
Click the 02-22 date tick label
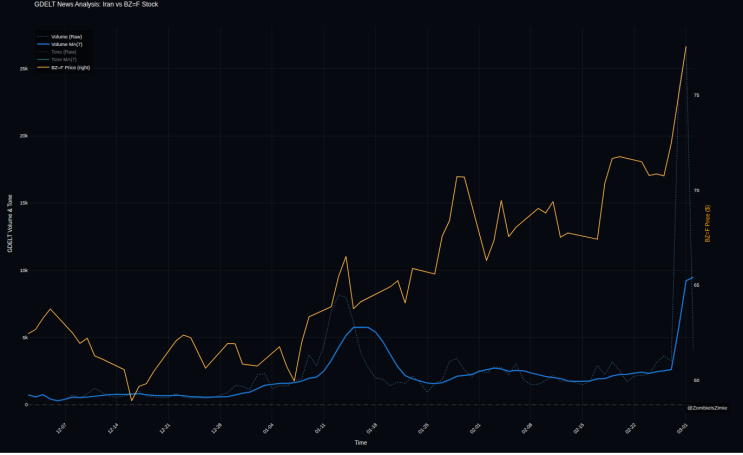pos(630,428)
